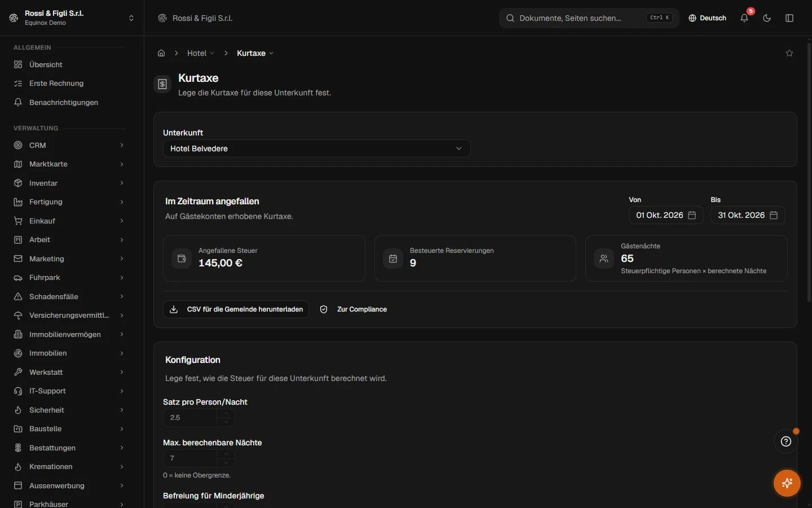
Task: Open Marktkarte sidebar menu item
Action: (x=69, y=164)
